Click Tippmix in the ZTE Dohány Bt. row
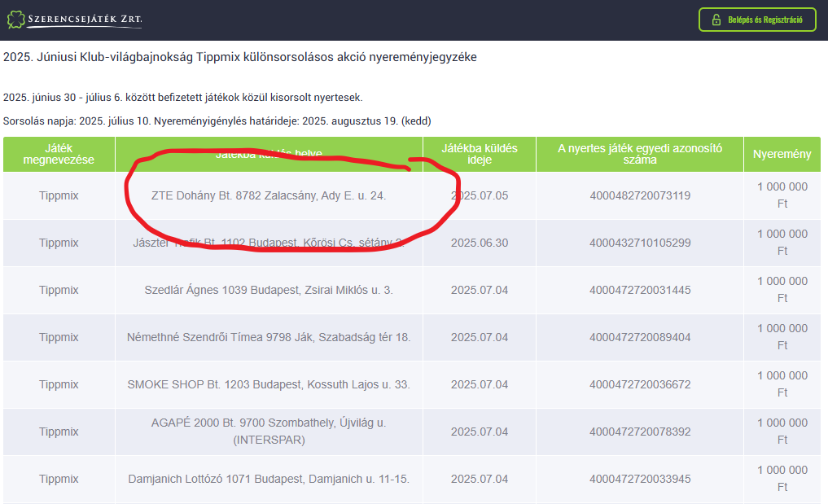Screen dimensions: 828x504 tap(59, 195)
